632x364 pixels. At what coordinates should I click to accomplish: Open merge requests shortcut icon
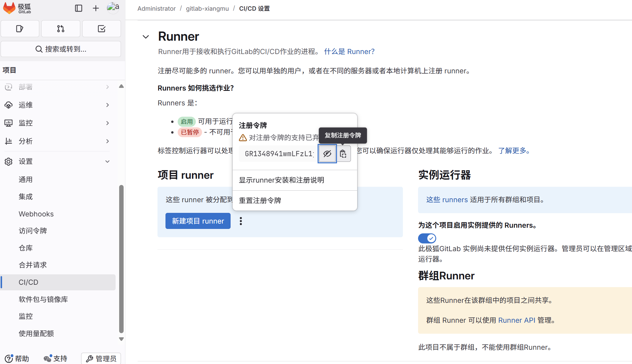[x=61, y=29]
